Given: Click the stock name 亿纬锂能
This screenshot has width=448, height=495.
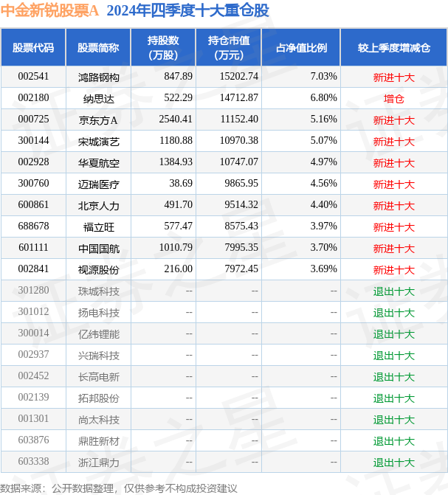Looking at the screenshot, I should coord(99,334).
